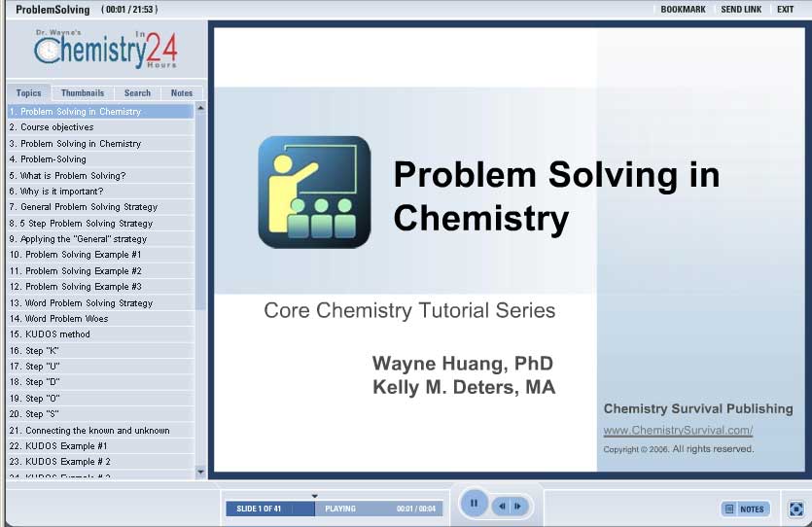Open the www.ChemistrySurvival.com link

pos(678,430)
